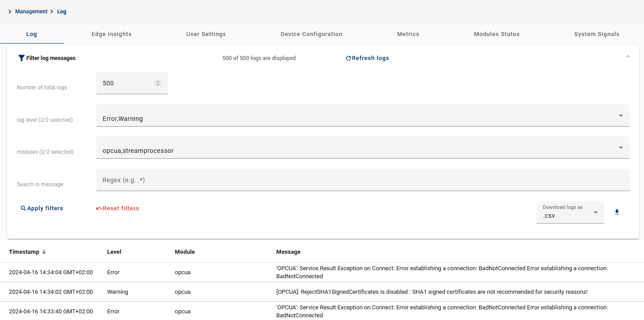Collapse the filter panel chevron
Viewport: 644px width, 320px height.
(628, 56)
